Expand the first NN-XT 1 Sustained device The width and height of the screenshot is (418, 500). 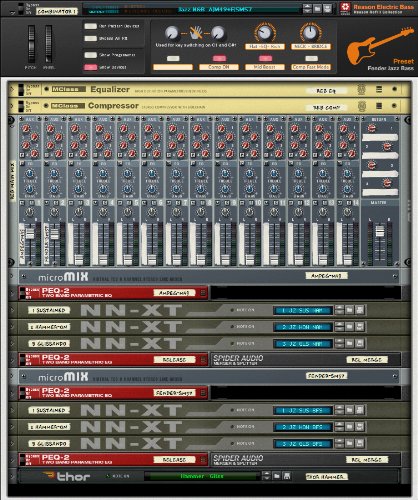12,310
